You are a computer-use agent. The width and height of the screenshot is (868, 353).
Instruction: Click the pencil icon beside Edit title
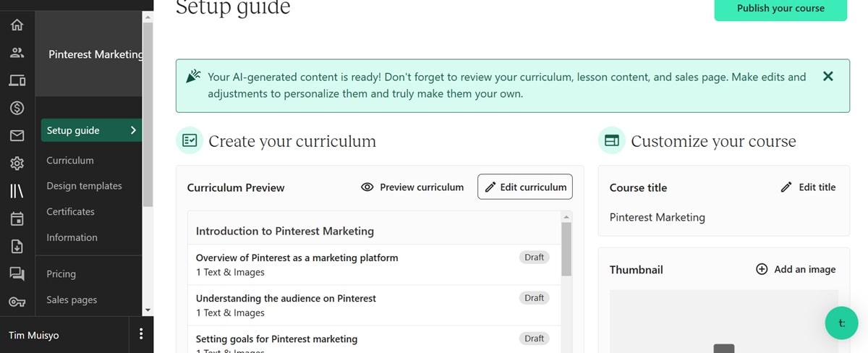point(786,187)
